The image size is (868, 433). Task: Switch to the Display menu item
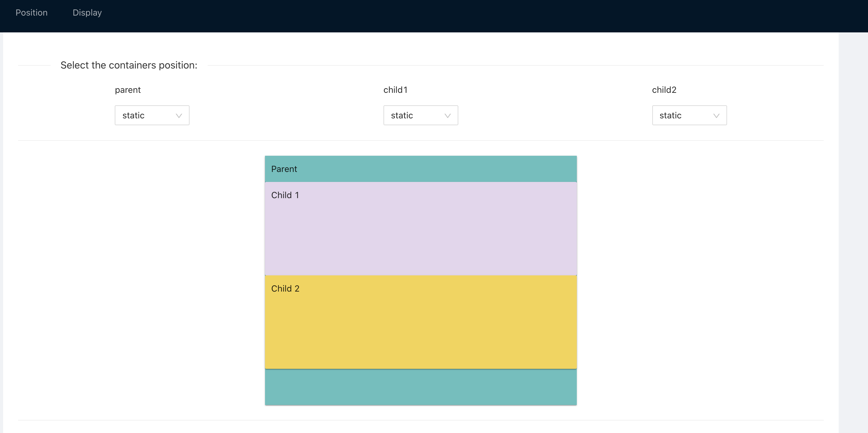pos(87,13)
